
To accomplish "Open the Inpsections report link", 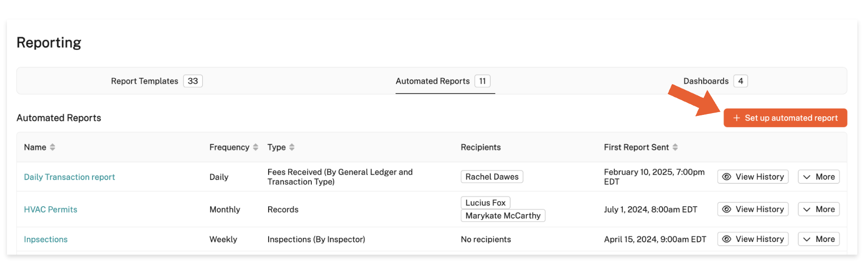I will [x=46, y=240].
